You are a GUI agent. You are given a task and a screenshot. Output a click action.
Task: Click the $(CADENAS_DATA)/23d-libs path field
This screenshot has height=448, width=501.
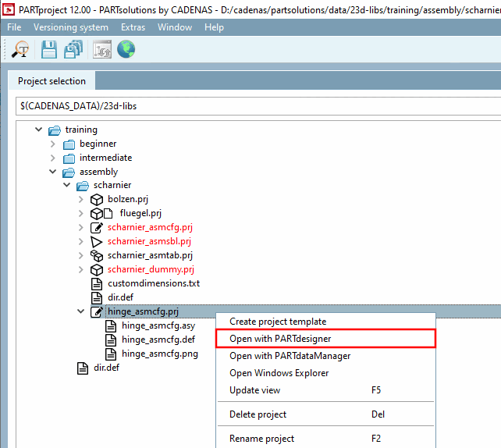coord(258,106)
